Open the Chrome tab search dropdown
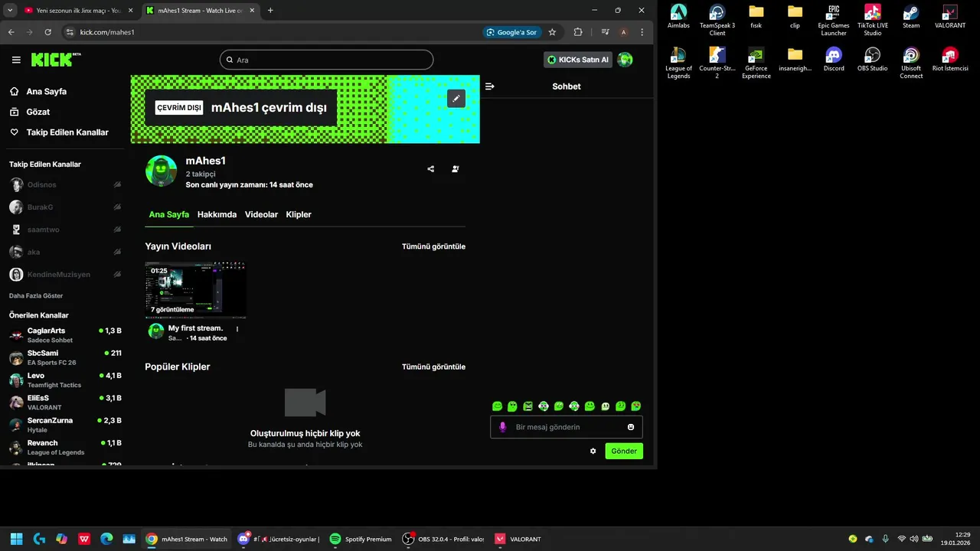980x551 pixels. tap(10, 11)
